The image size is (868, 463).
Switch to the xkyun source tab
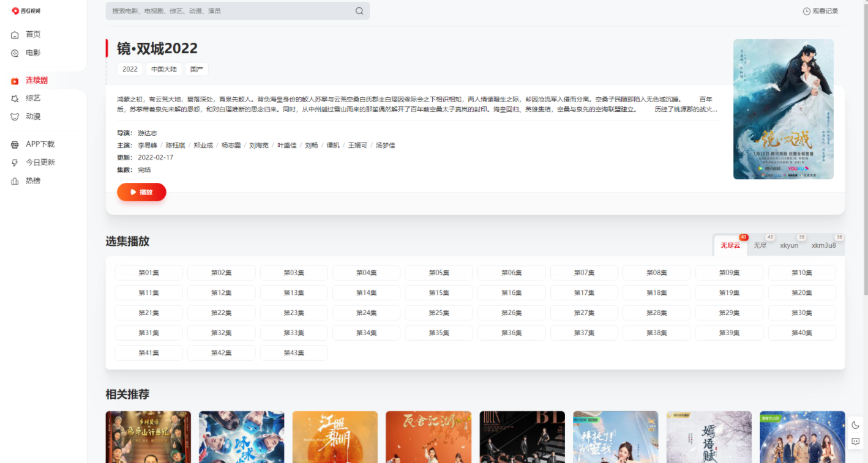[788, 245]
